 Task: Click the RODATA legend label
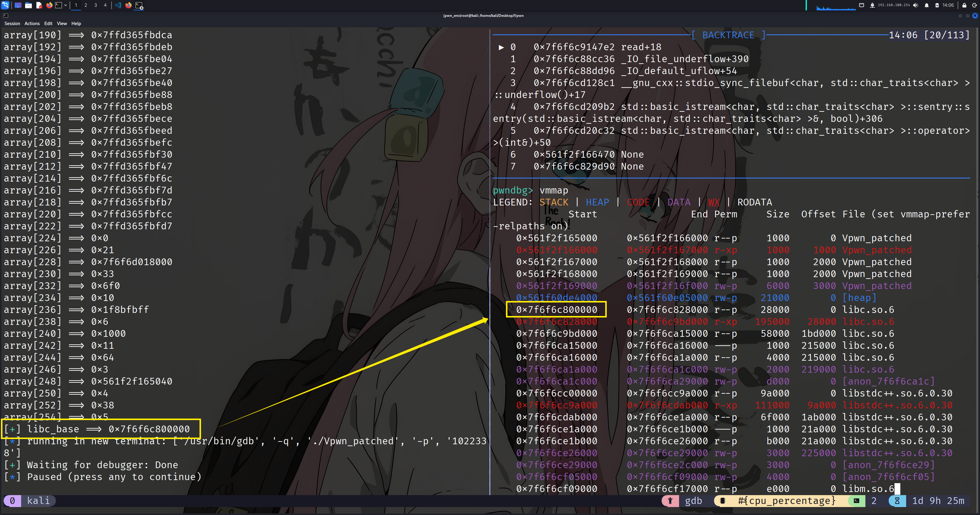click(754, 202)
